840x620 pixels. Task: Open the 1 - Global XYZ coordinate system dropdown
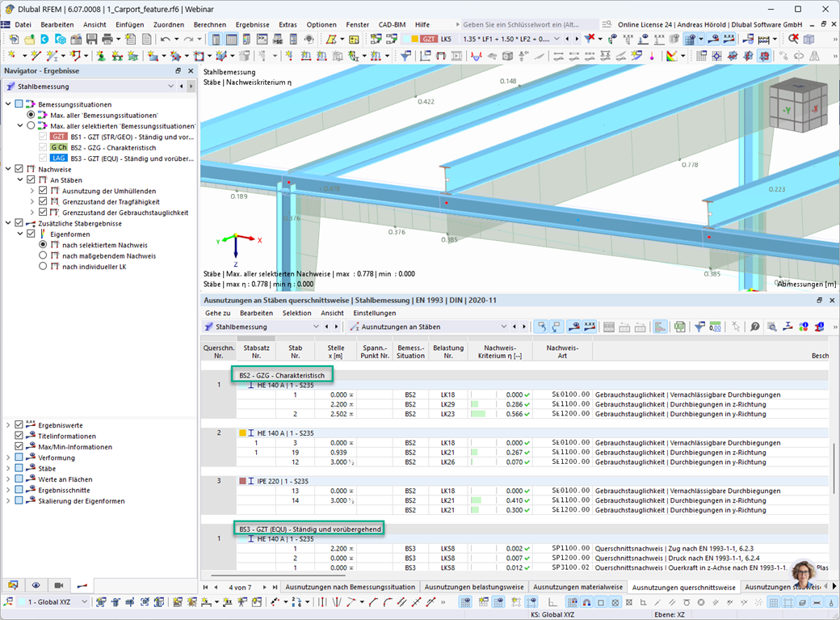[x=84, y=601]
